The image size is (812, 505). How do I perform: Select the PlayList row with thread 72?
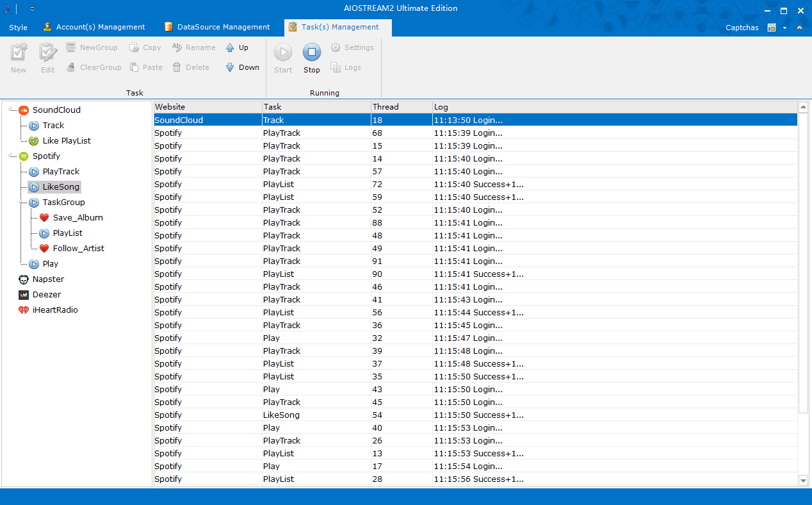pos(476,184)
